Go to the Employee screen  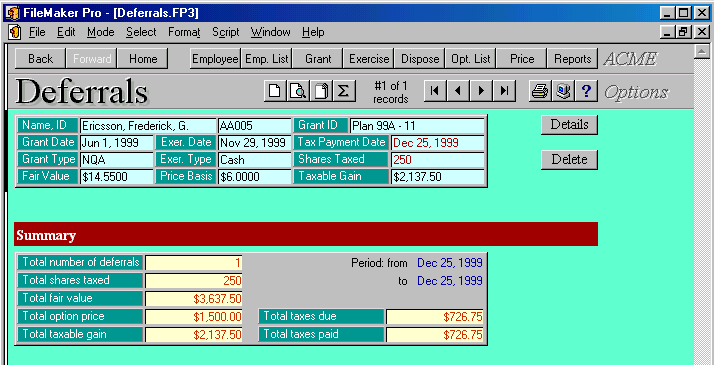click(215, 59)
